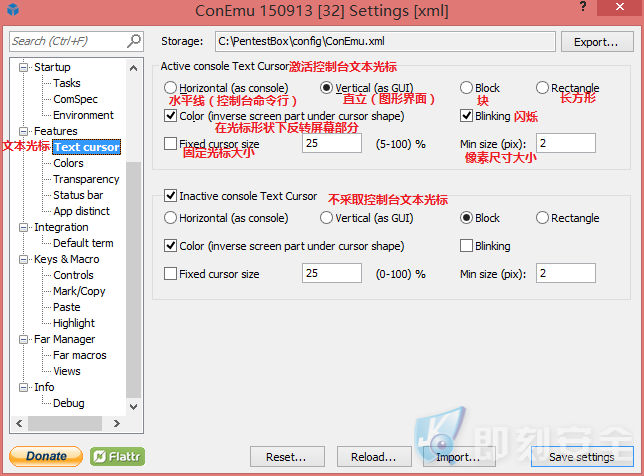Click the Donate button

point(46,456)
